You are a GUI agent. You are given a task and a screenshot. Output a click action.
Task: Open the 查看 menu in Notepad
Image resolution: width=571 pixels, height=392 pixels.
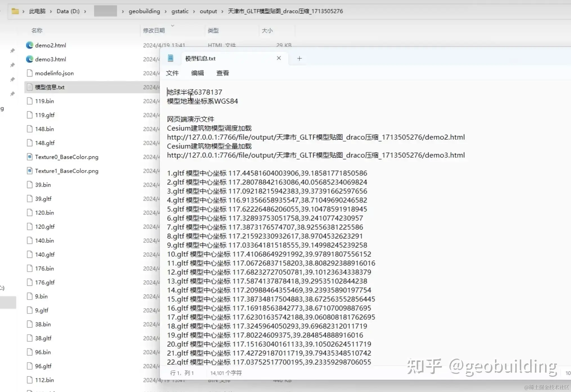222,73
